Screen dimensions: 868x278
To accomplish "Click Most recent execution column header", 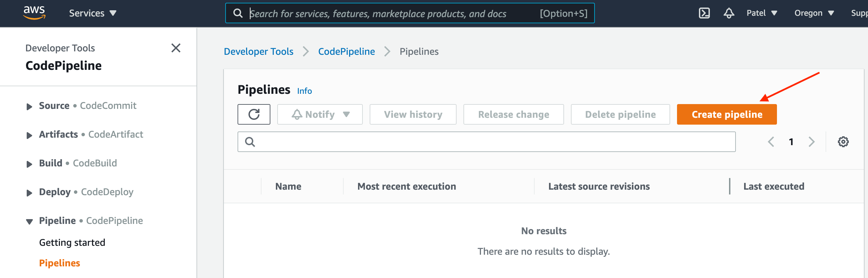I will (x=407, y=187).
